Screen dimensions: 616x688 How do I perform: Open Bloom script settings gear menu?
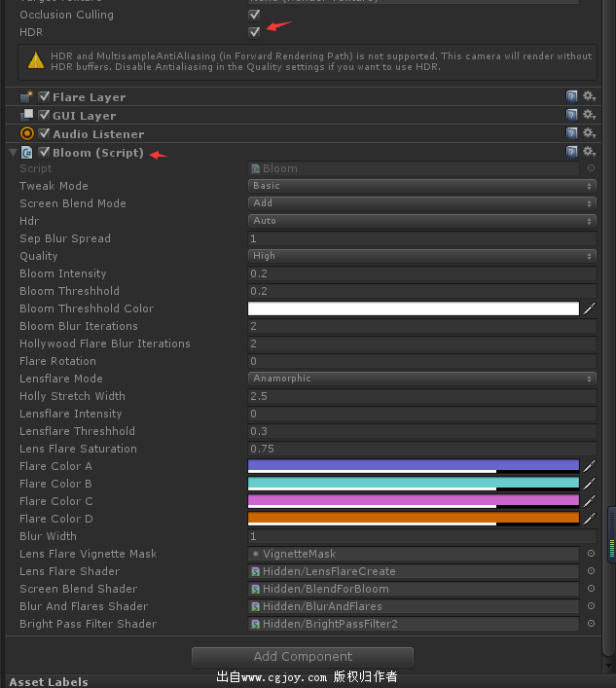[x=589, y=152]
